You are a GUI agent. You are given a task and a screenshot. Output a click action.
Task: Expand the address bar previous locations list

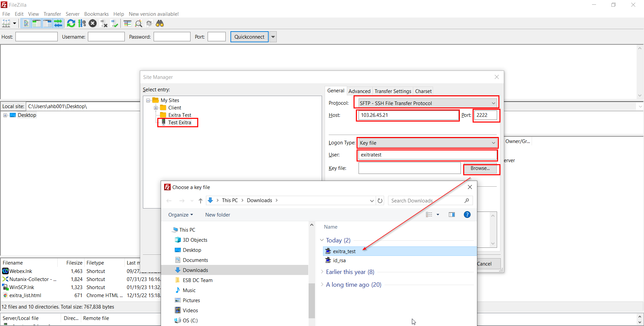pos(372,201)
